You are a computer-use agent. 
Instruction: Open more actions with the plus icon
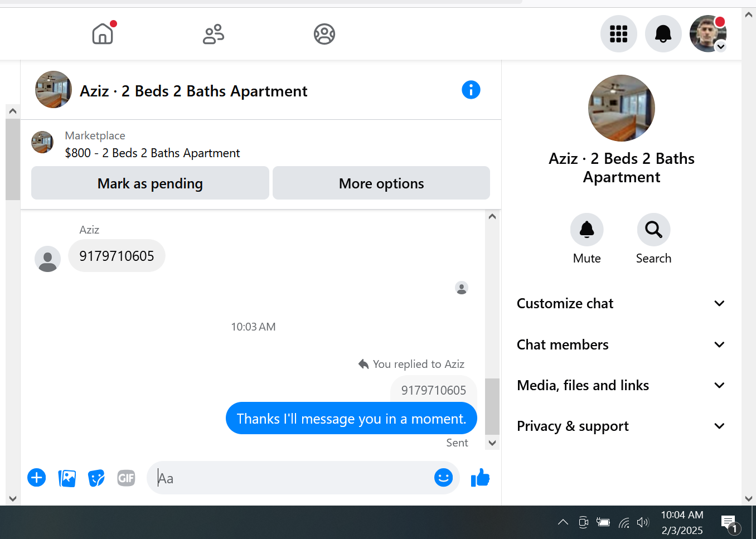pyautogui.click(x=37, y=478)
